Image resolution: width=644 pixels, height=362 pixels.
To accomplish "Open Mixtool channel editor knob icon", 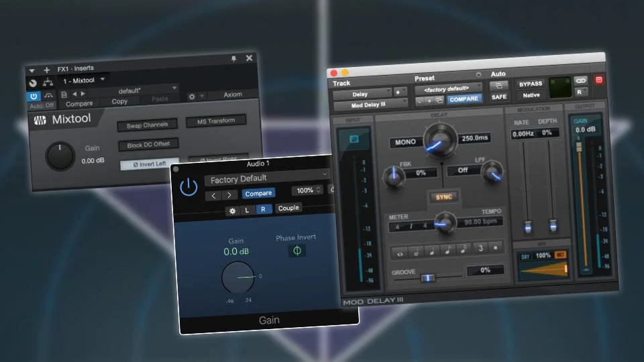I will point(33,83).
